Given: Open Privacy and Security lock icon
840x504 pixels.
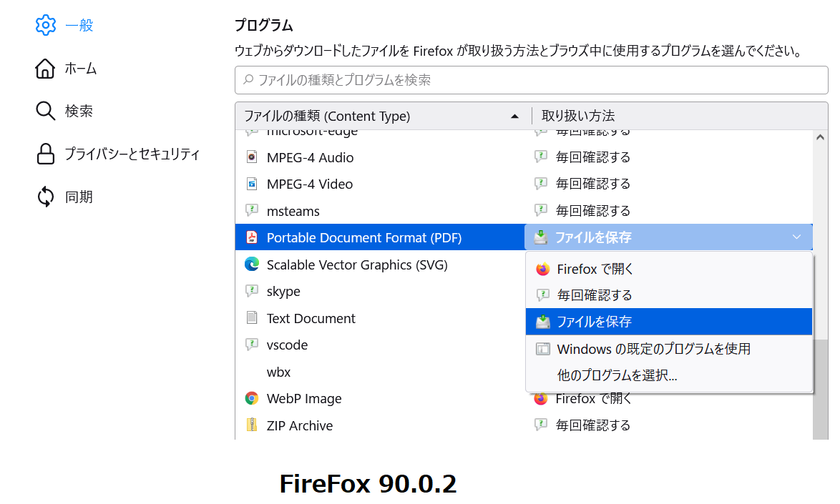Looking at the screenshot, I should [45, 154].
